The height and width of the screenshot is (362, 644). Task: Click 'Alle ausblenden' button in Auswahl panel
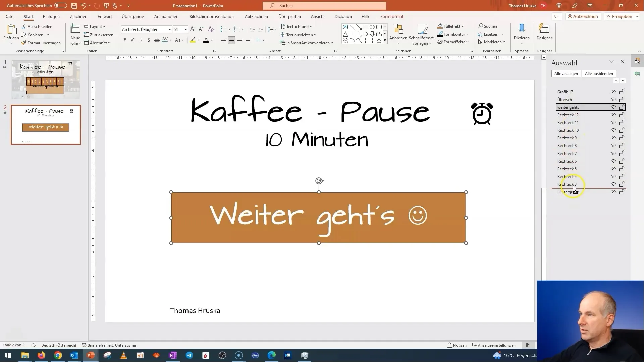pyautogui.click(x=599, y=73)
